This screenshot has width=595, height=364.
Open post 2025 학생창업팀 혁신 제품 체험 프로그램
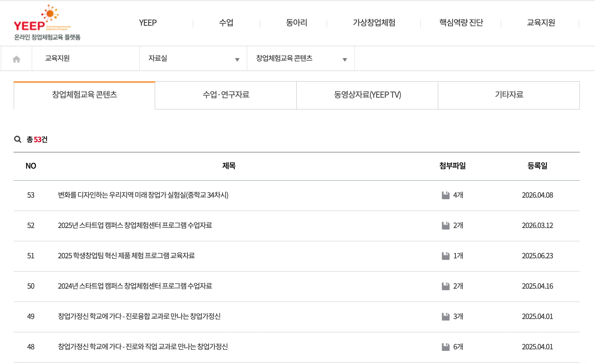pos(126,256)
